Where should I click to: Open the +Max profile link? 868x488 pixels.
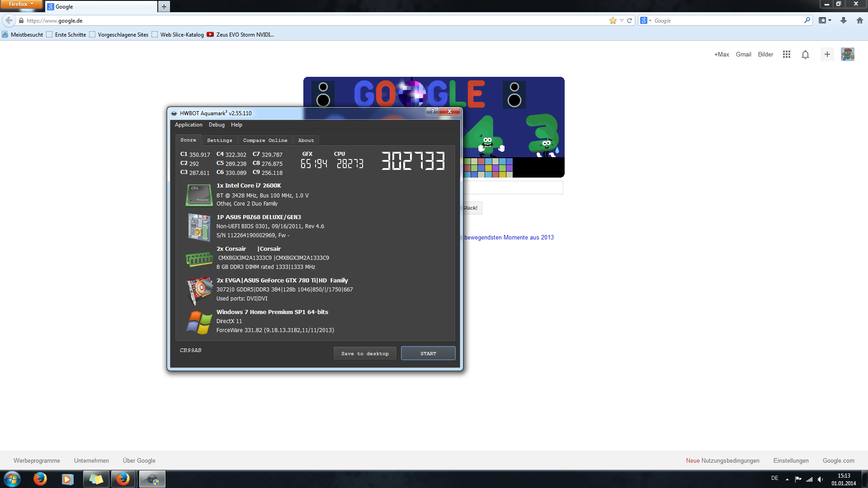coord(722,54)
